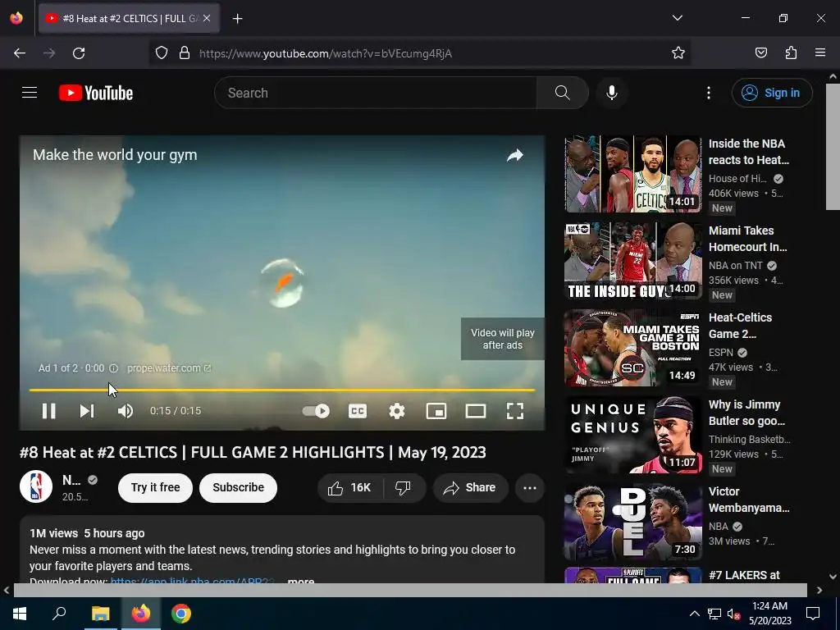Bookmark this page with star
The width and height of the screenshot is (840, 630).
(678, 53)
